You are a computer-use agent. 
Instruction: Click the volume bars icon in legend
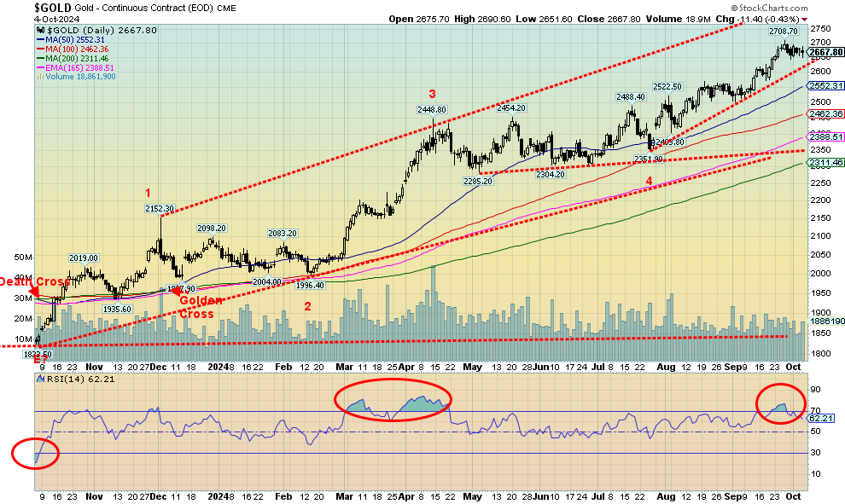(x=39, y=77)
